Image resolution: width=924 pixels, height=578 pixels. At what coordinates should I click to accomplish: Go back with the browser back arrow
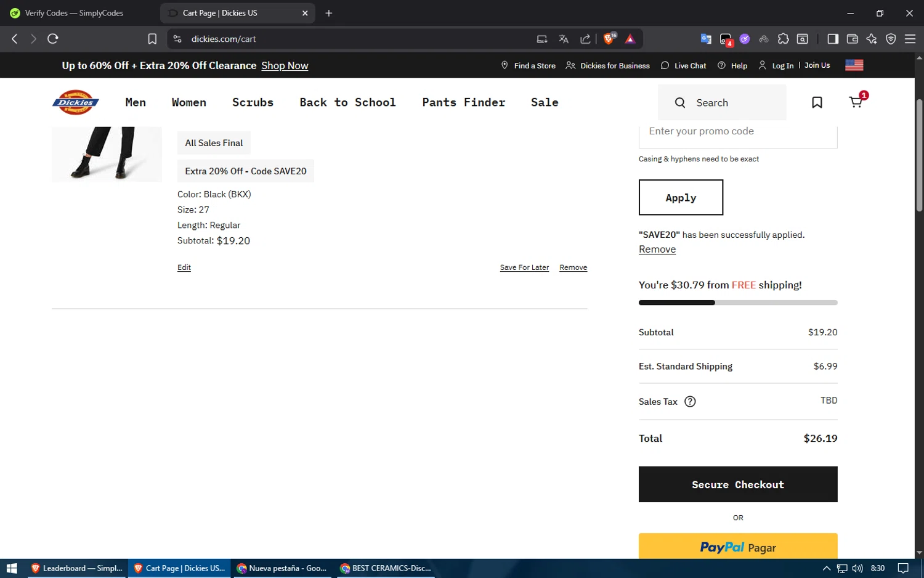[x=15, y=39]
